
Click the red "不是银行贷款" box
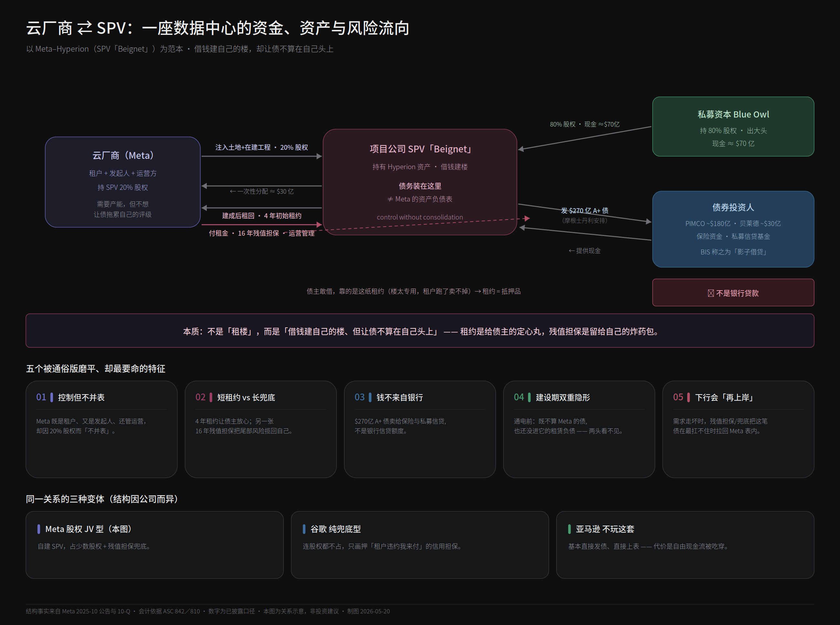pos(733,292)
